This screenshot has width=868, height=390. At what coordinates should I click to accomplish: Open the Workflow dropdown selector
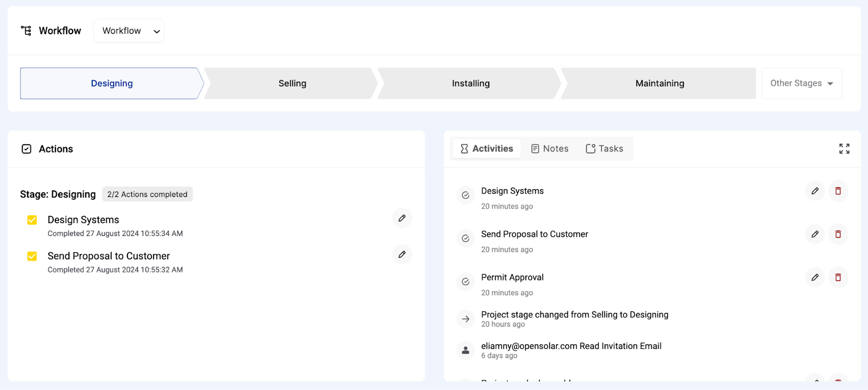[x=129, y=31]
